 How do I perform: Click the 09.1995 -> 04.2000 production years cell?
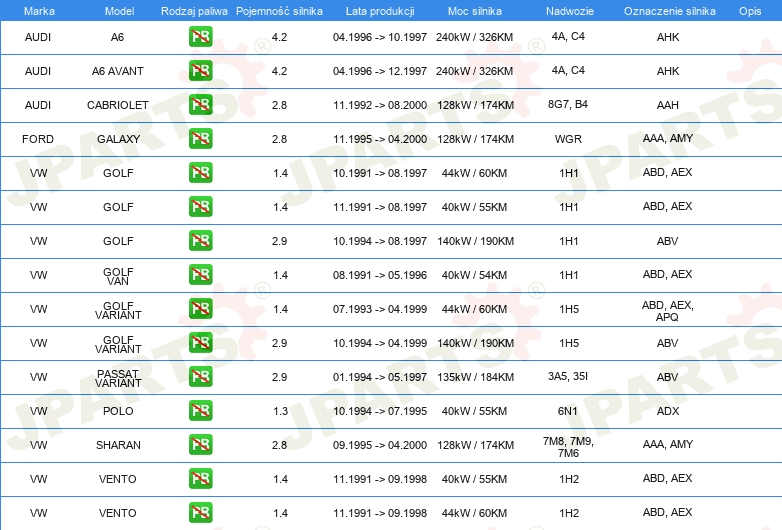[x=380, y=445]
